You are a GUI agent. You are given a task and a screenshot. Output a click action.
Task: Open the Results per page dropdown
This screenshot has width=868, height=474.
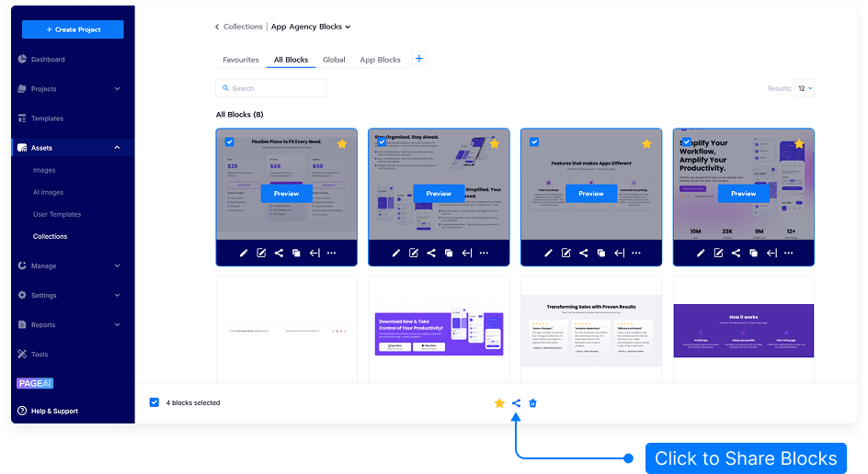point(805,89)
